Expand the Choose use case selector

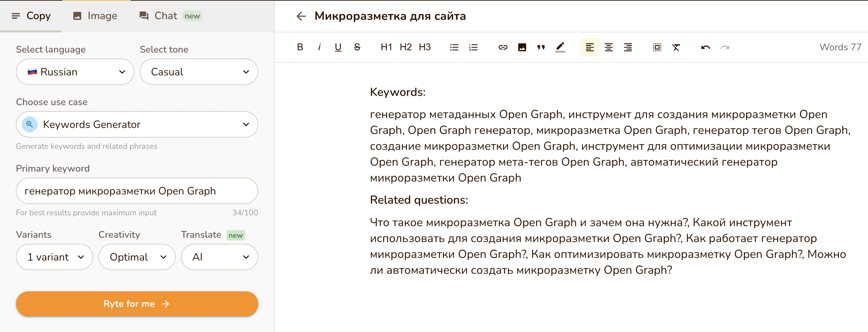click(136, 124)
